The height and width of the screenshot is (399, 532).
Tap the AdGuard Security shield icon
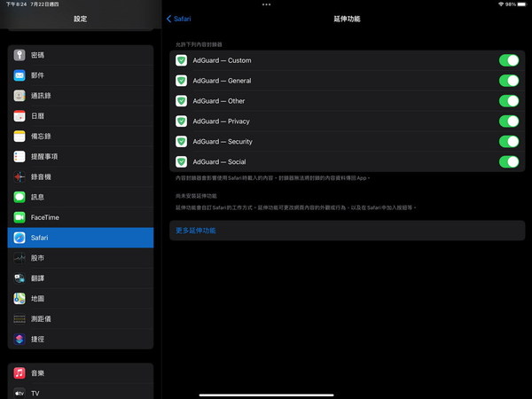click(181, 142)
